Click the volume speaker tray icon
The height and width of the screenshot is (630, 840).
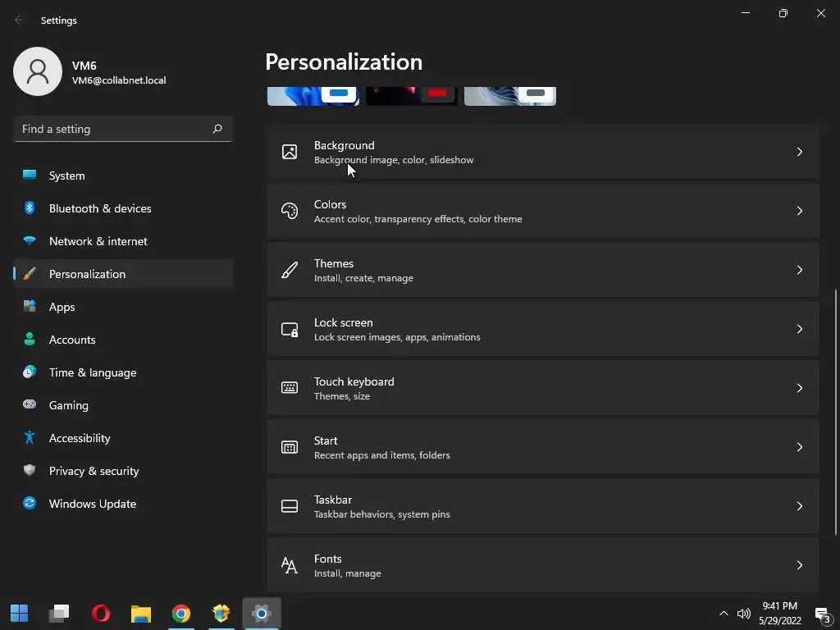point(744,613)
